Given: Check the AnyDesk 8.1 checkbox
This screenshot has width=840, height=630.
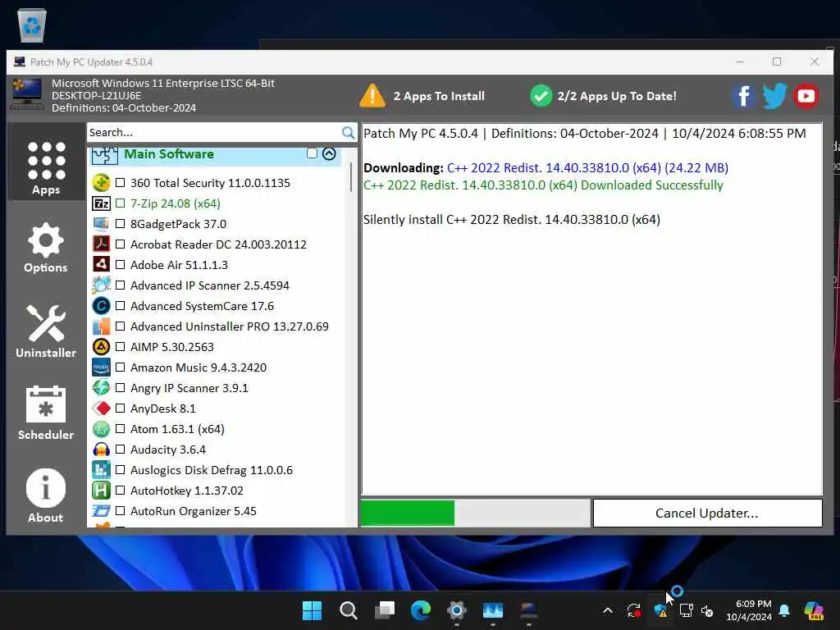Looking at the screenshot, I should [121, 409].
